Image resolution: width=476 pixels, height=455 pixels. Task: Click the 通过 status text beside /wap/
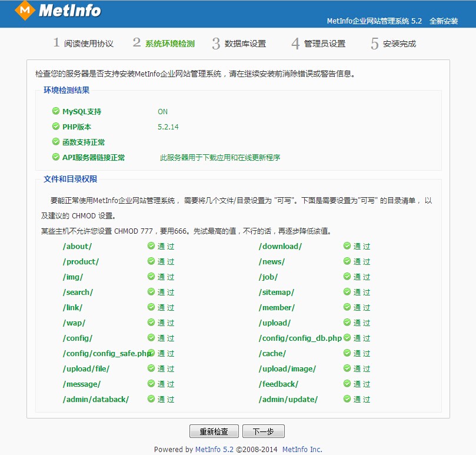pyautogui.click(x=166, y=323)
